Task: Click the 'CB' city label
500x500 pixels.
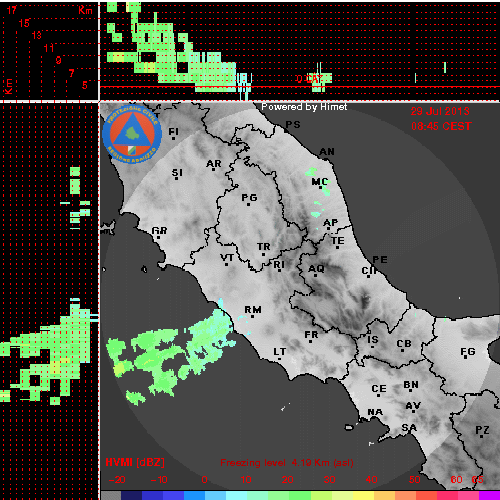Action: tap(404, 344)
